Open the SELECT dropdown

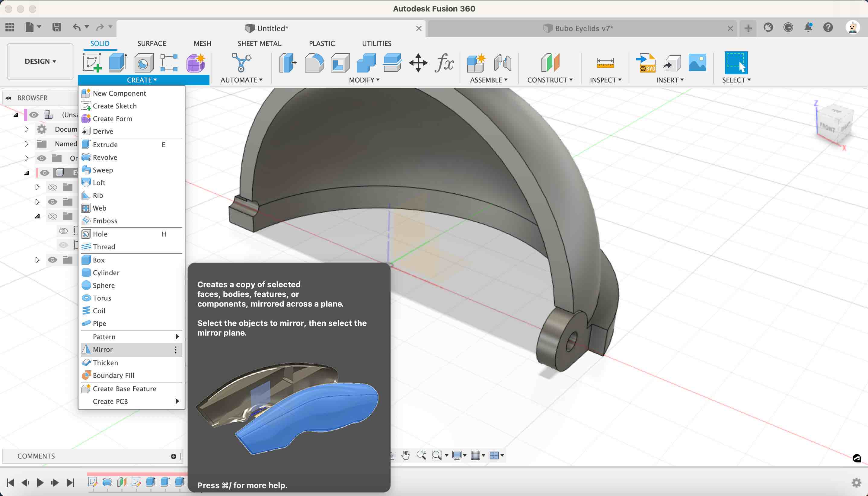click(x=736, y=80)
